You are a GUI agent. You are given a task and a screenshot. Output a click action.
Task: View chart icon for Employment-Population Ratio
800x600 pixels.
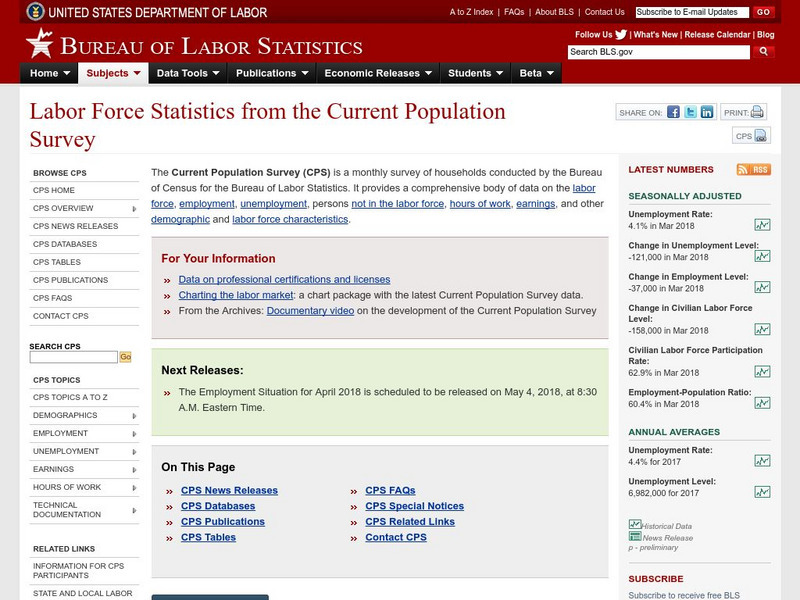762,403
